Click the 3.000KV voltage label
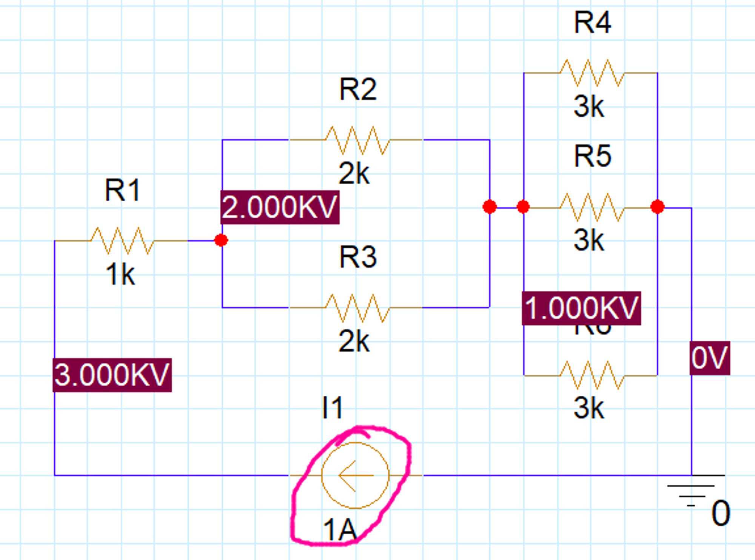 pos(112,375)
